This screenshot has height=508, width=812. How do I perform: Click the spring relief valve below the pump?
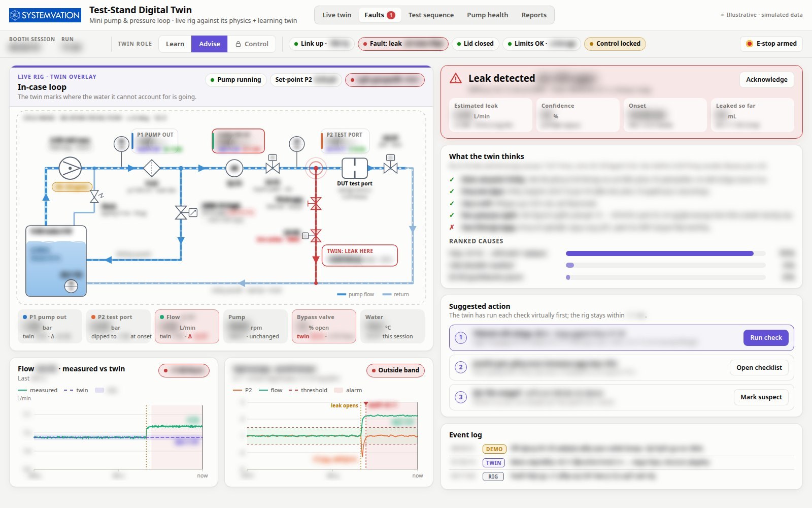[95, 197]
